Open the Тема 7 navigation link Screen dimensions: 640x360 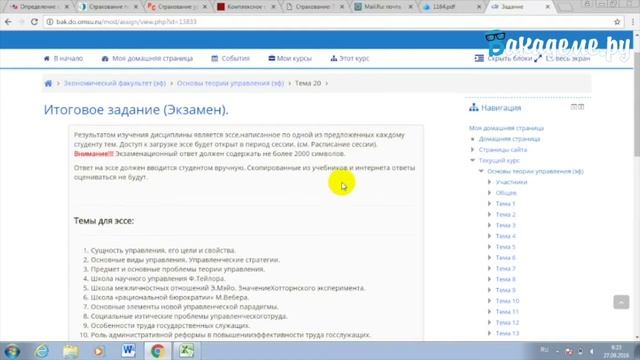(x=505, y=268)
